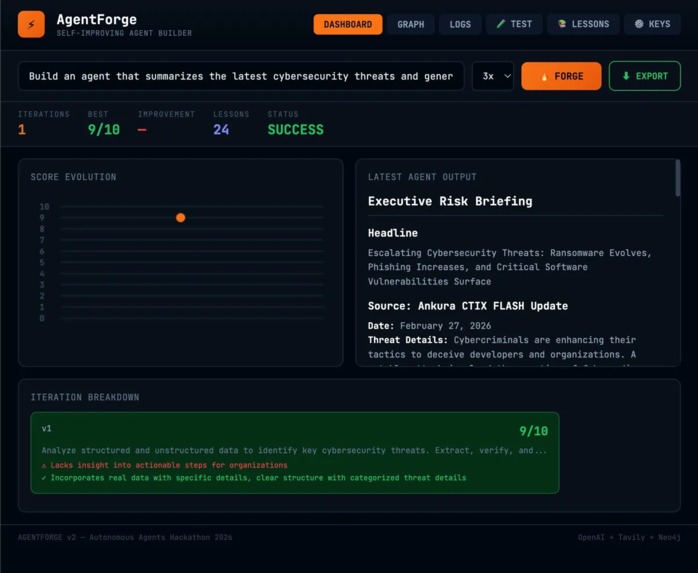Viewport: 698px width, 573px height.
Task: Click the AGENTFORGE v2 footer text
Action: click(x=125, y=537)
